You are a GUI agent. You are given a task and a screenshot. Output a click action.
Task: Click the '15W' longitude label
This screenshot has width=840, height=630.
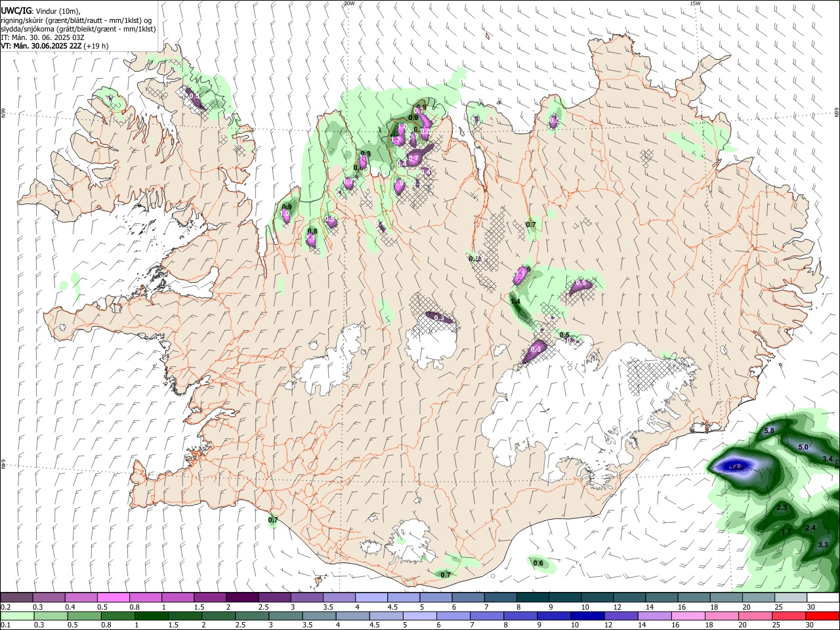pyautogui.click(x=695, y=3)
